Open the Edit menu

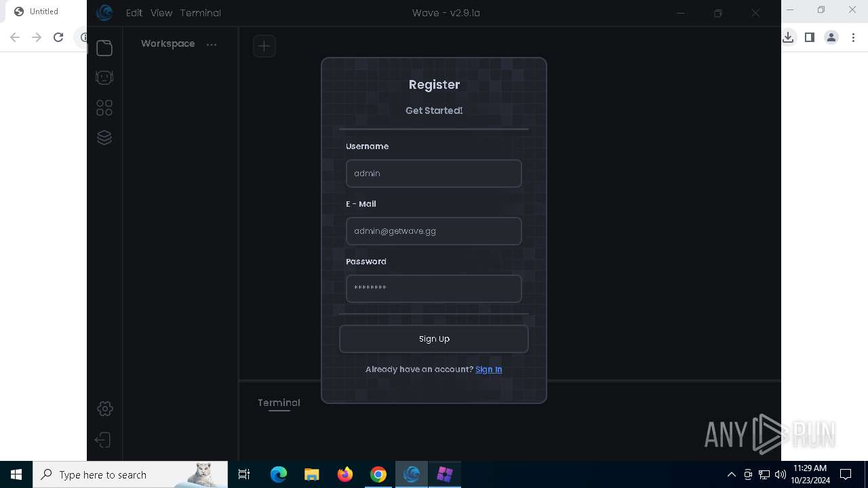click(134, 13)
